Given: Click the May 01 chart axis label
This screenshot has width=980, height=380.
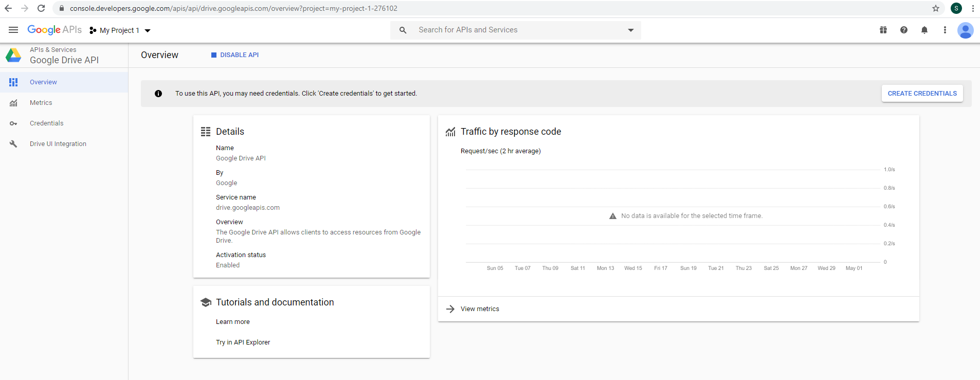Looking at the screenshot, I should tap(854, 268).
